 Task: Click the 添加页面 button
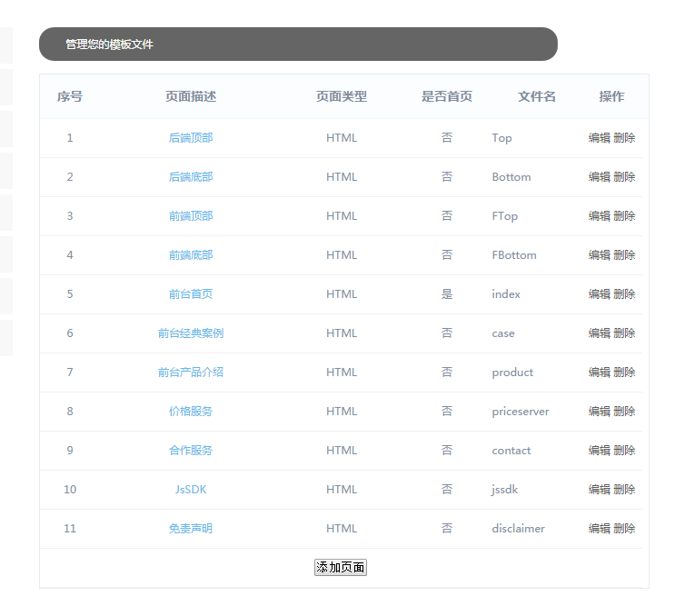[x=340, y=568]
